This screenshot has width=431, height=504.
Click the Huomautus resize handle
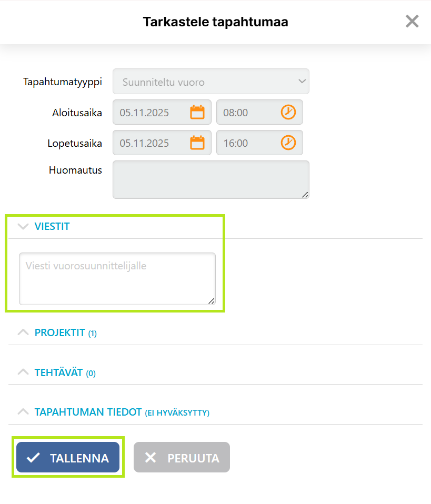305,195
